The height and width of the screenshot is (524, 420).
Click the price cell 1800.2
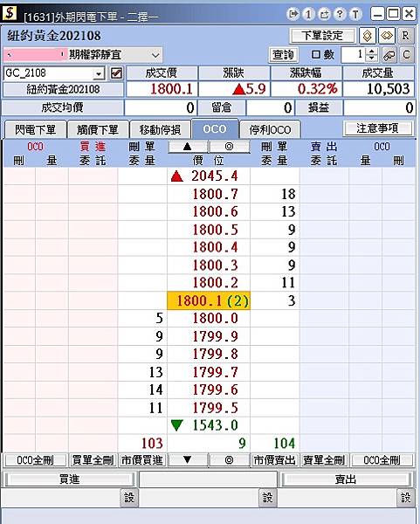(209, 283)
